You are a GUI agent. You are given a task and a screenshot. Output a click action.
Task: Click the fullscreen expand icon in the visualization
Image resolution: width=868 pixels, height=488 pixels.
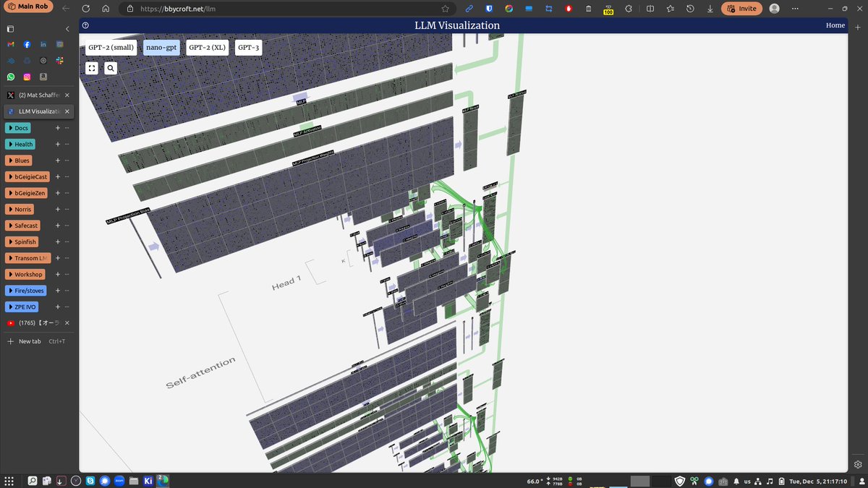(x=93, y=68)
